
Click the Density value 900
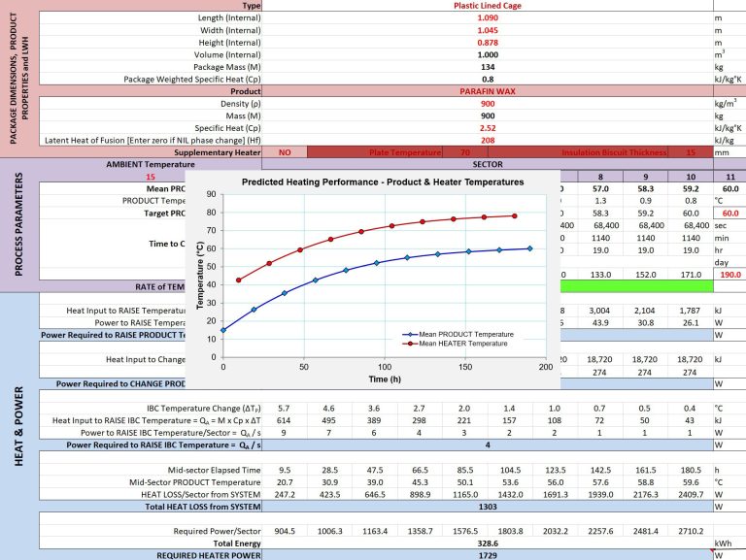(x=488, y=104)
